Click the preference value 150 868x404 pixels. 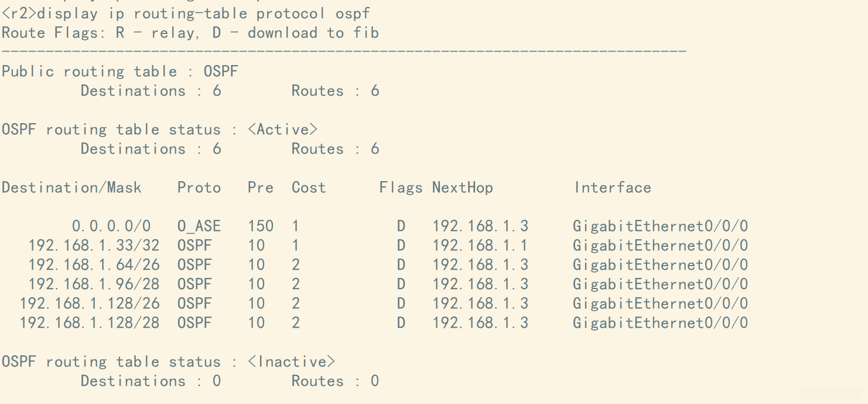pos(261,226)
